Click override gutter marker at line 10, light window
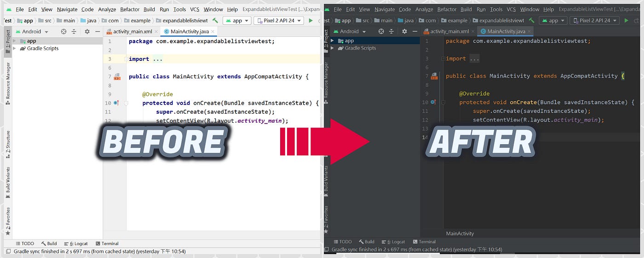The image size is (644, 258). (116, 103)
